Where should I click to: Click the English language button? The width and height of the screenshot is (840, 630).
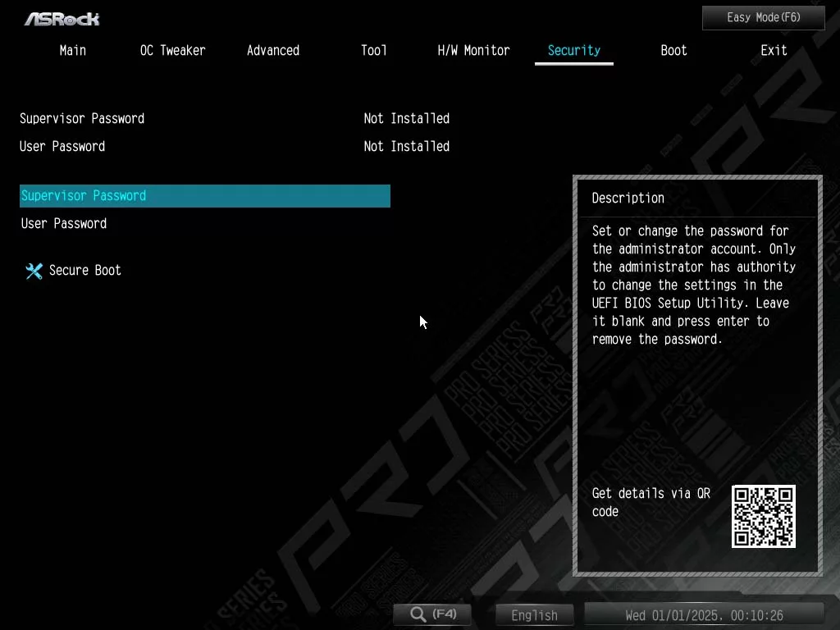(534, 615)
